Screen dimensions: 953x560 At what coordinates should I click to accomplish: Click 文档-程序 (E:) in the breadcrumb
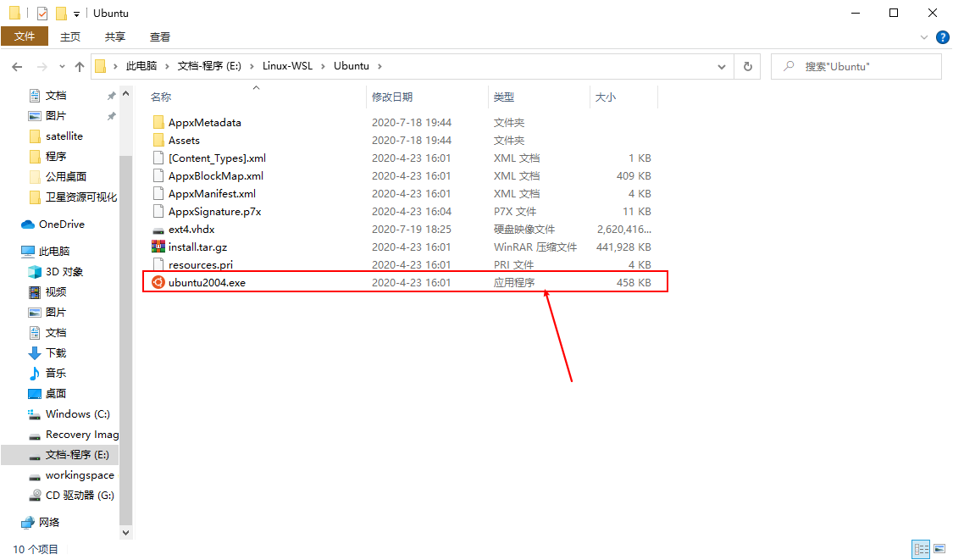click(x=209, y=66)
